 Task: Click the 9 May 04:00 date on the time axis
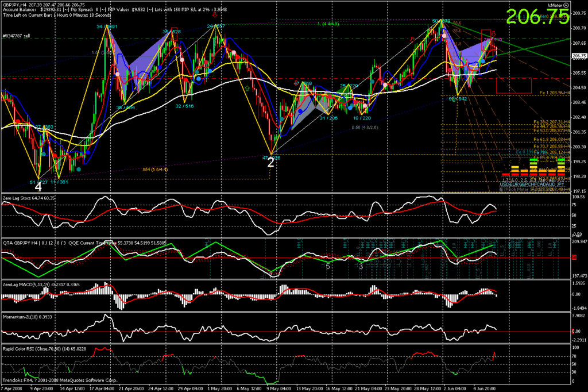pyautogui.click(x=275, y=388)
